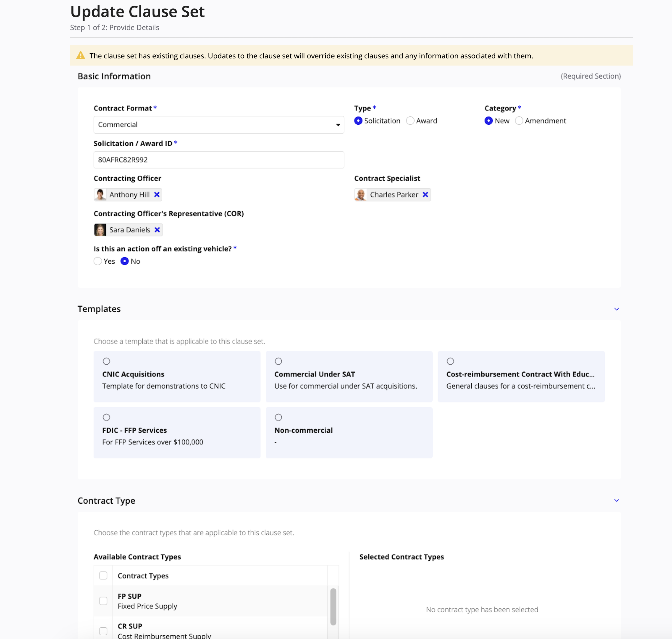
Task: Click the available contract types scrollbar
Action: (333, 606)
